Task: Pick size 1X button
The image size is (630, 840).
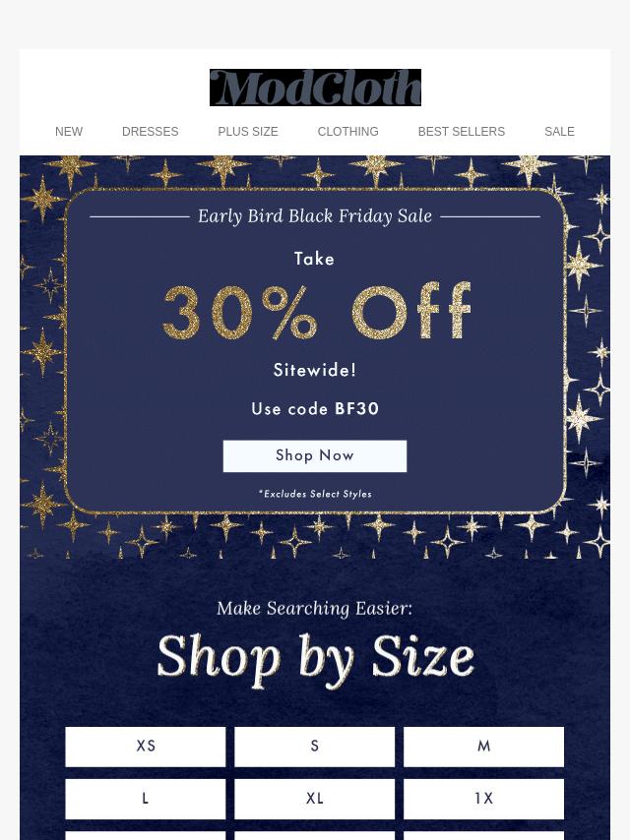Action: [x=483, y=799]
